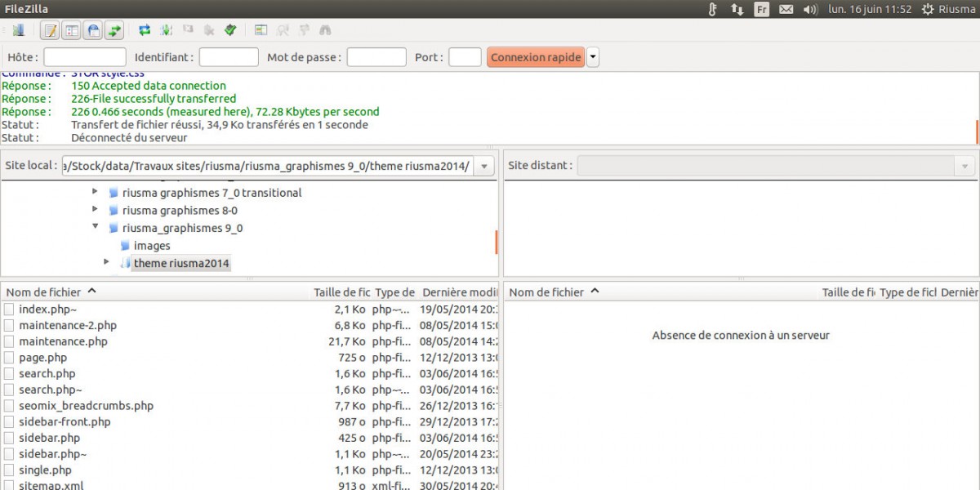
Task: Select the sitemap.xml file name
Action: click(x=51, y=485)
